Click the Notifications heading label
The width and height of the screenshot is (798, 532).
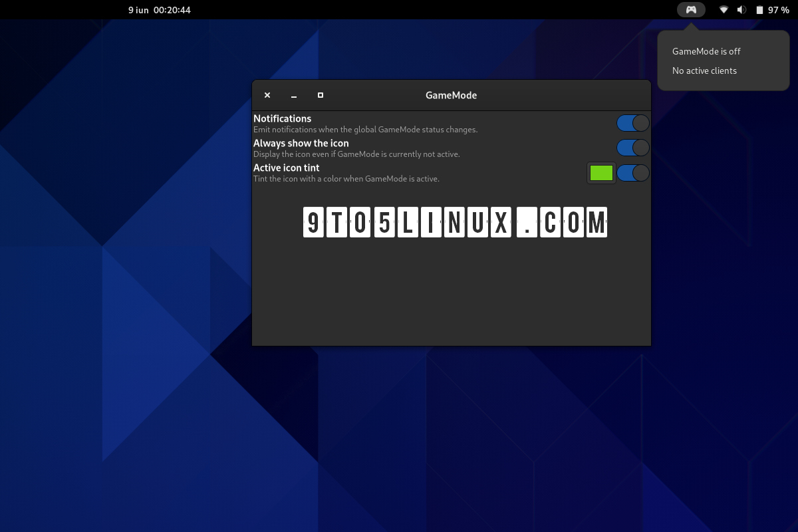[x=282, y=118]
